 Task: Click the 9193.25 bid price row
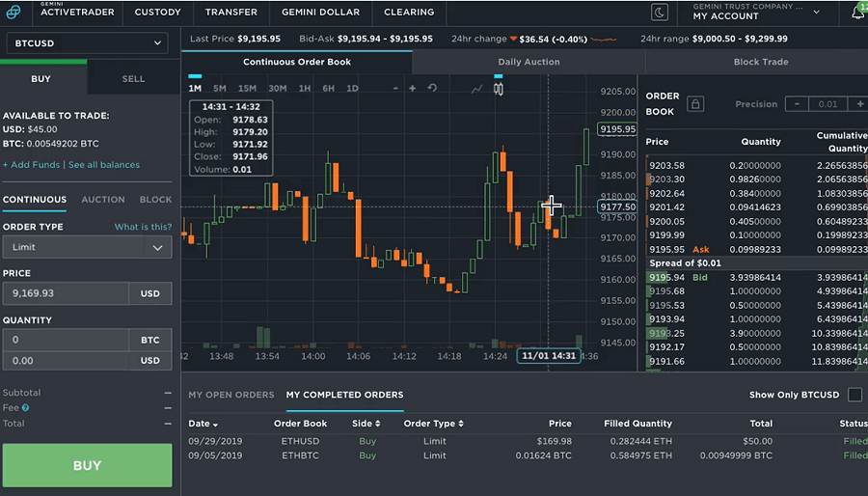coord(757,333)
